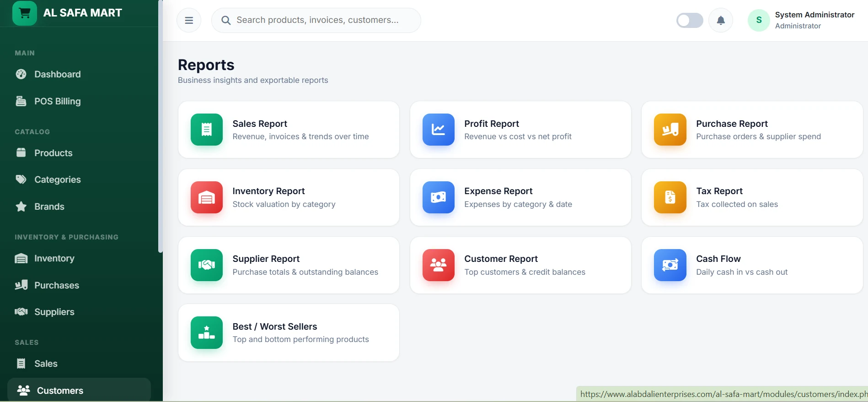868x402 pixels.
Task: Click the Tax Report invoice icon
Action: click(670, 197)
